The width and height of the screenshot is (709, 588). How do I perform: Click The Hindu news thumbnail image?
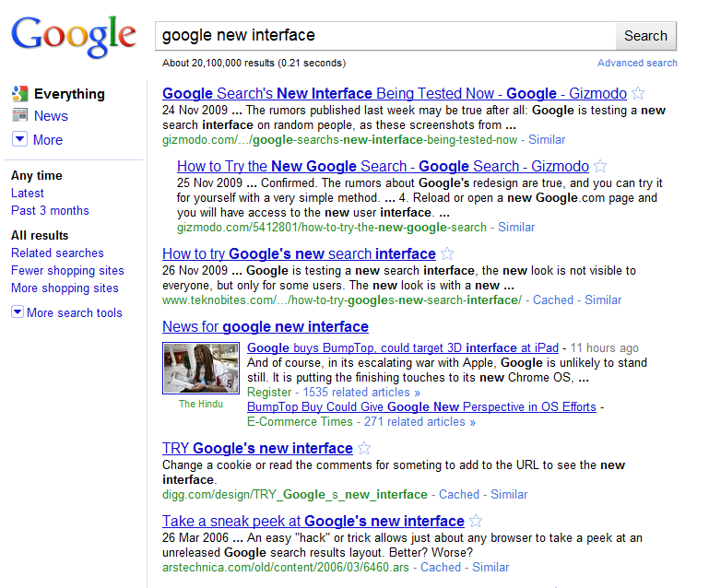click(x=201, y=368)
